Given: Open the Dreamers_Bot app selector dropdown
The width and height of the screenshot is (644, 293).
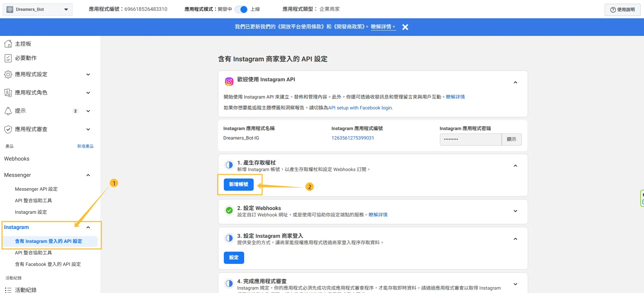Looking at the screenshot, I should [37, 9].
